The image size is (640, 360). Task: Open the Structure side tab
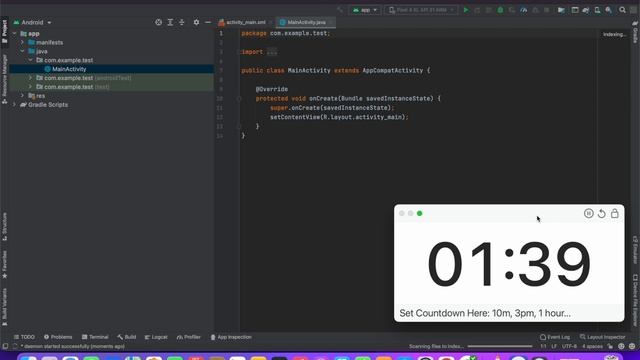pyautogui.click(x=4, y=226)
